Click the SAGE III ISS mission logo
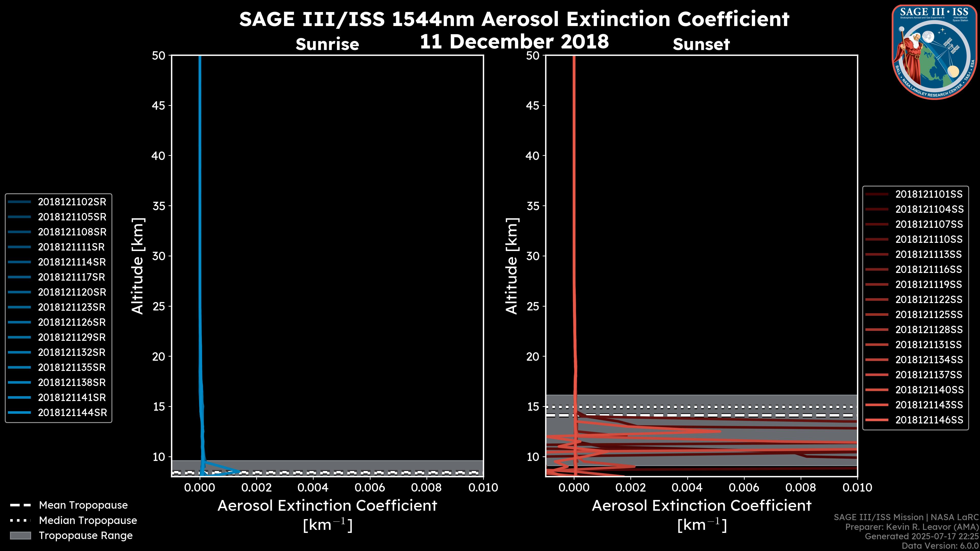This screenshot has height=551, width=980. pos(935,52)
